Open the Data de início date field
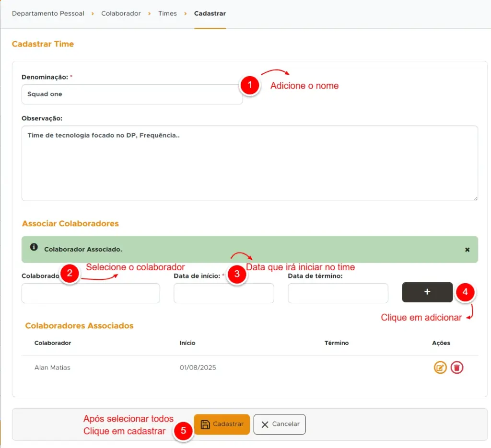 coord(223,293)
